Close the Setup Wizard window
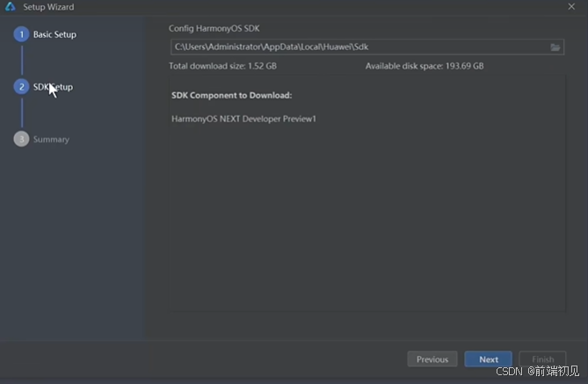Screen dimensions: 588x384 tap(571, 7)
